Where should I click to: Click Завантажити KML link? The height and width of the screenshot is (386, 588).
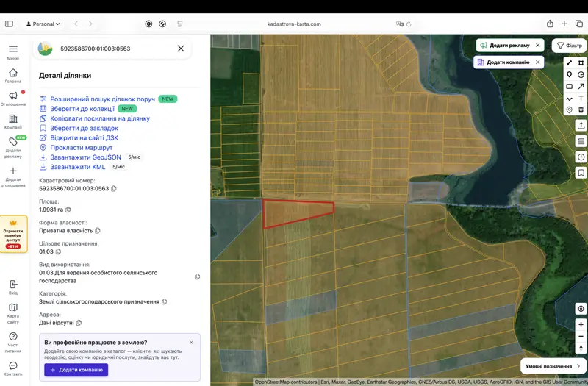tap(78, 167)
